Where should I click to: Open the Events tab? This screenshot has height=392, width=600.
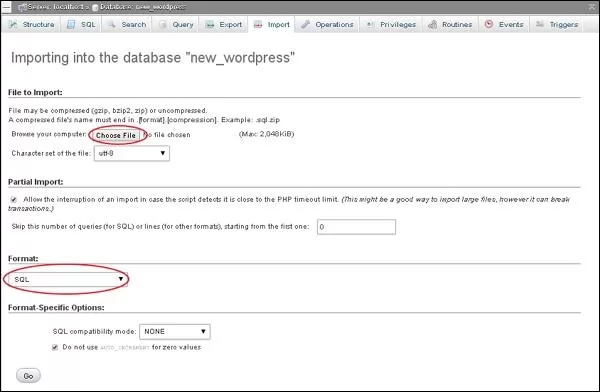(504, 24)
